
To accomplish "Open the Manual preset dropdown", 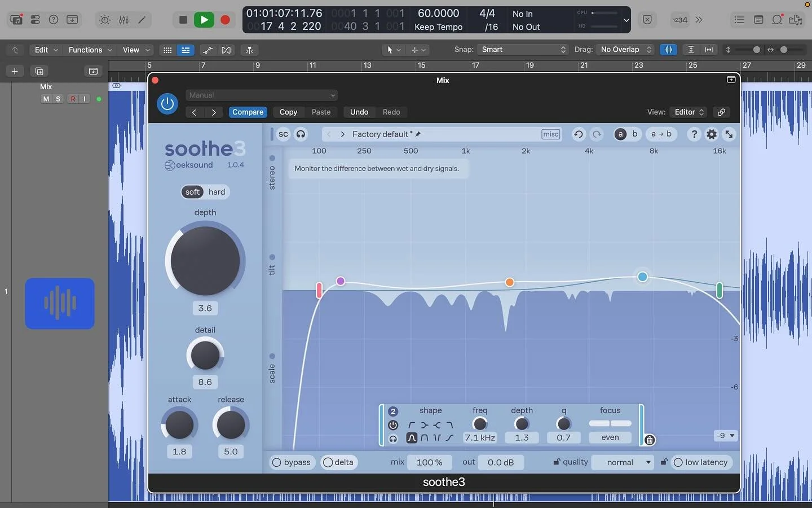I will pyautogui.click(x=262, y=95).
